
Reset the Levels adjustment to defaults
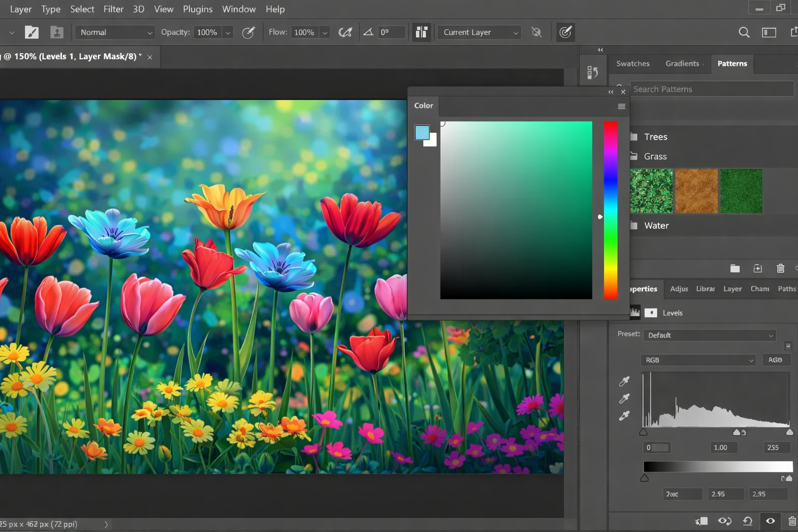click(747, 521)
